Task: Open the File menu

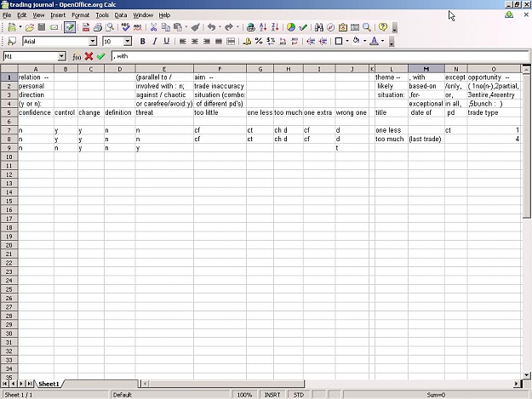Action: (7, 15)
